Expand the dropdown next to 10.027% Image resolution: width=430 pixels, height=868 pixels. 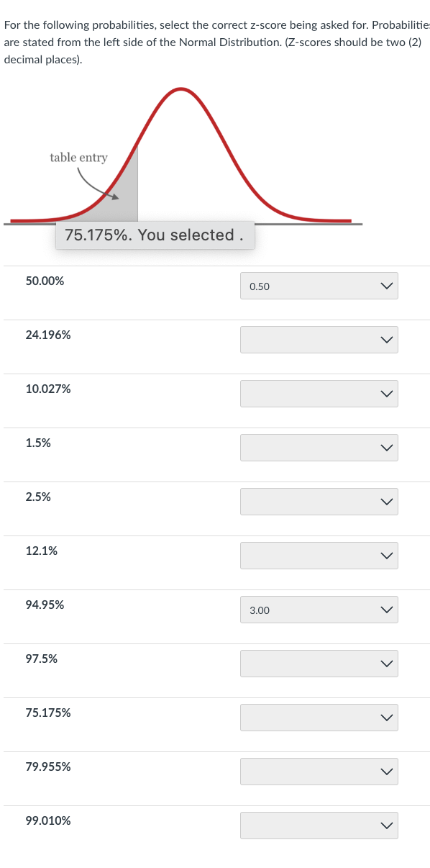coord(319,393)
